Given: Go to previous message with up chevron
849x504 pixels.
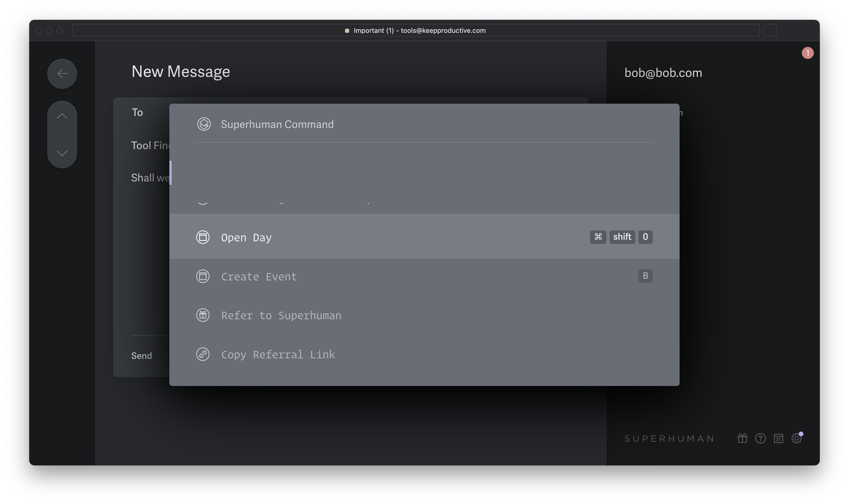Looking at the screenshot, I should 62,116.
